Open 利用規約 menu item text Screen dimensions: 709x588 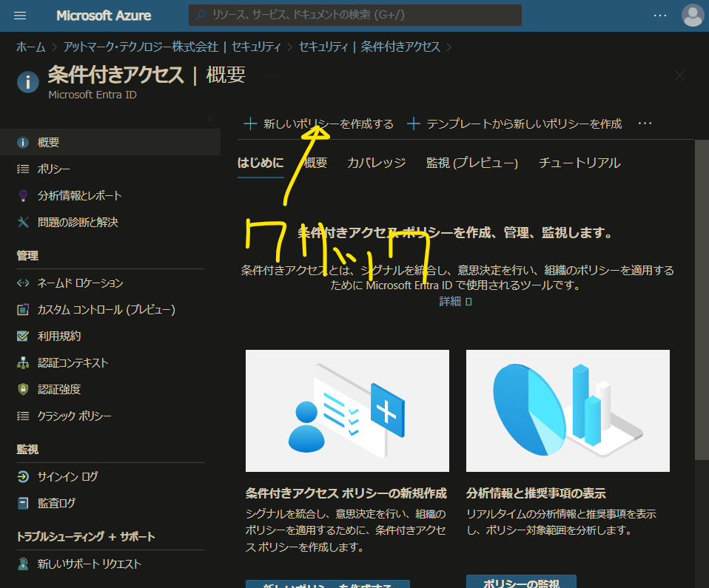coord(59,337)
